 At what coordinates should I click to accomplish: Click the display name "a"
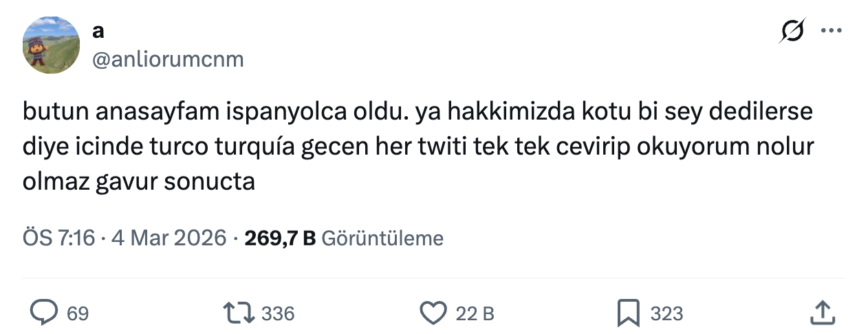pos(98,32)
